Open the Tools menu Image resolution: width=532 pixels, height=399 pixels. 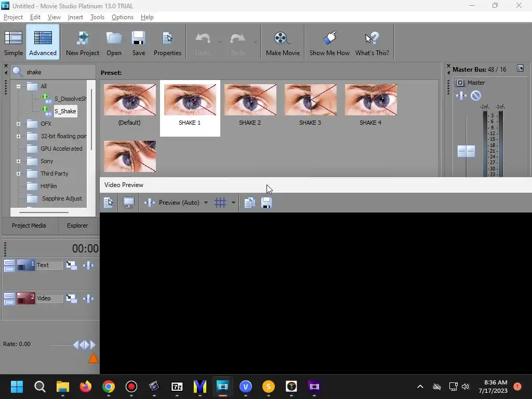coord(97,17)
